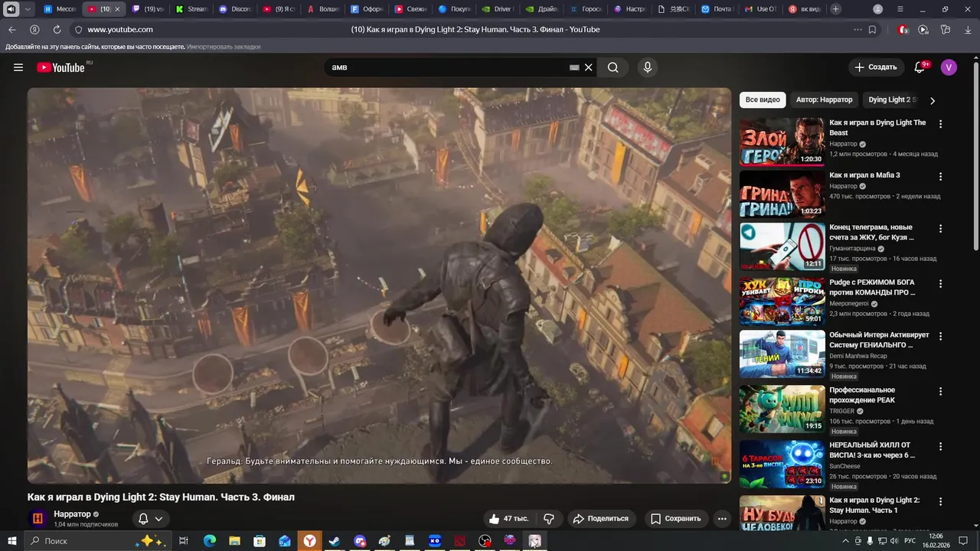Clear the search text with X icon
Image resolution: width=980 pixels, height=551 pixels.
tap(588, 67)
